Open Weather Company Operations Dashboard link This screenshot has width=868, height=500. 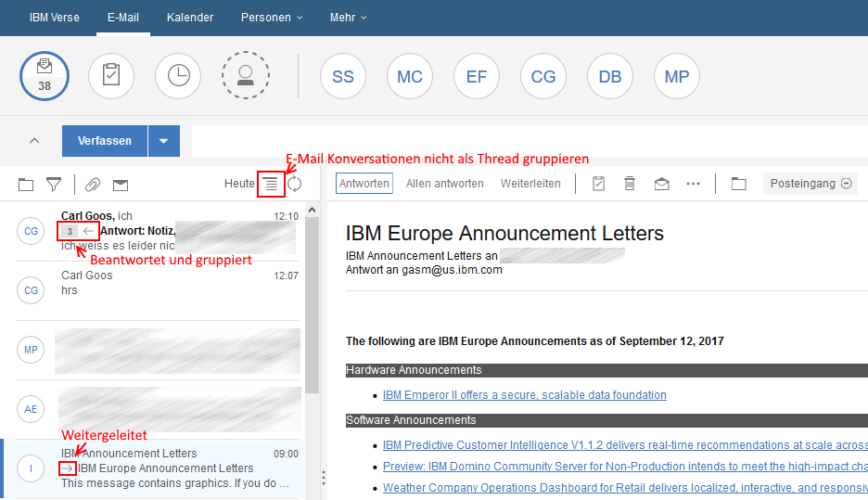point(625,488)
